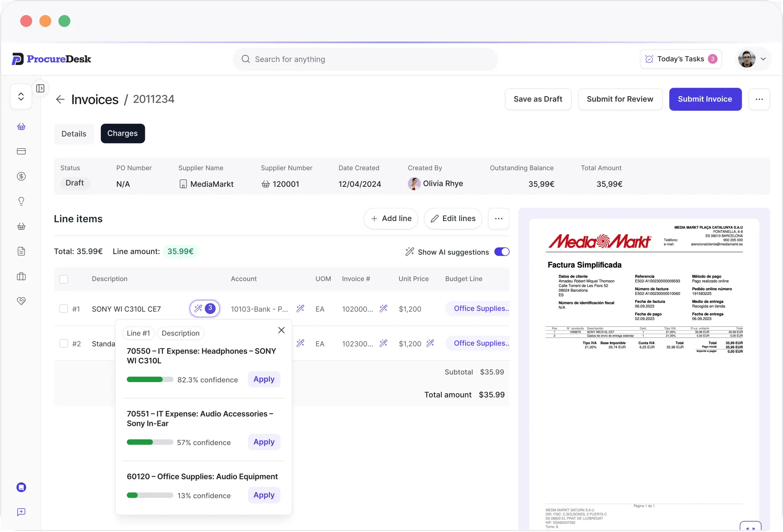Check the box for line #1 SONY WI C310L CE7

click(x=64, y=309)
